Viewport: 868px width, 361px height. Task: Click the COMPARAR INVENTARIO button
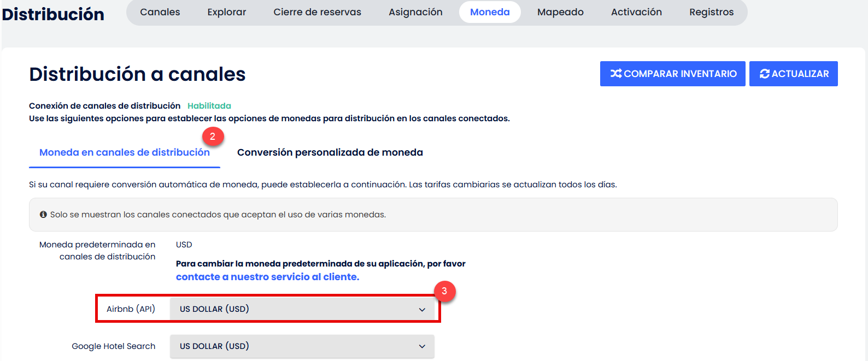pyautogui.click(x=673, y=74)
